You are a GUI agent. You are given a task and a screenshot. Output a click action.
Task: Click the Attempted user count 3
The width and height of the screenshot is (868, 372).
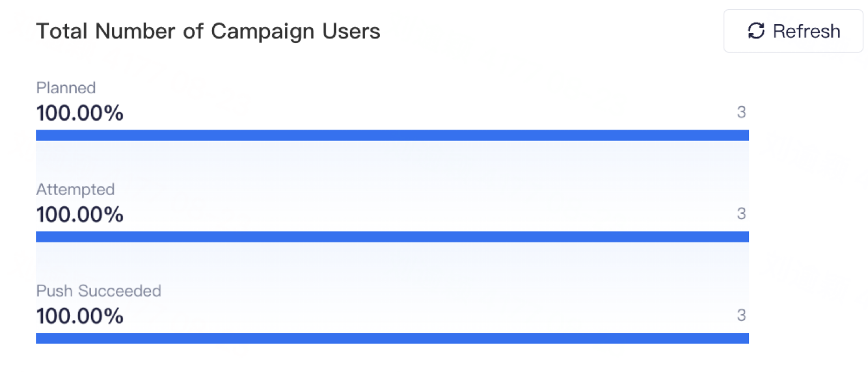coord(742,214)
